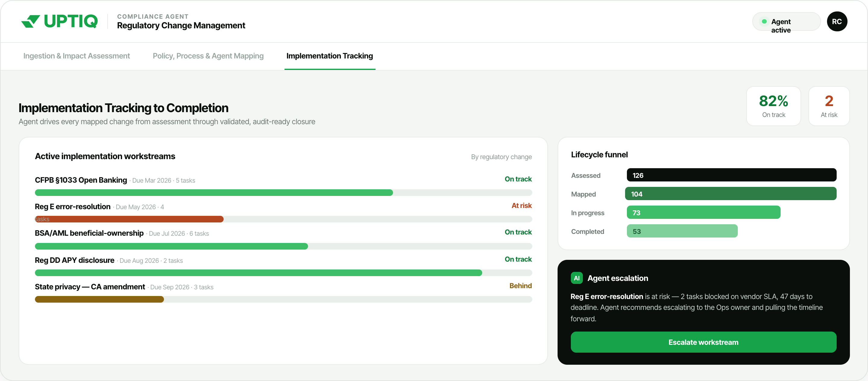Click the On track status for CFPB §1033

pos(518,179)
